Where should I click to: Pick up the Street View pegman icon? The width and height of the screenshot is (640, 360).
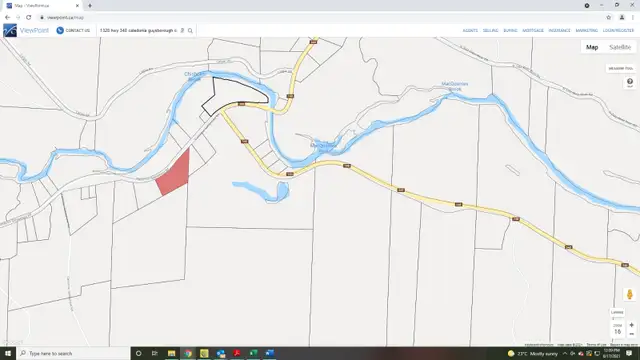(629, 294)
